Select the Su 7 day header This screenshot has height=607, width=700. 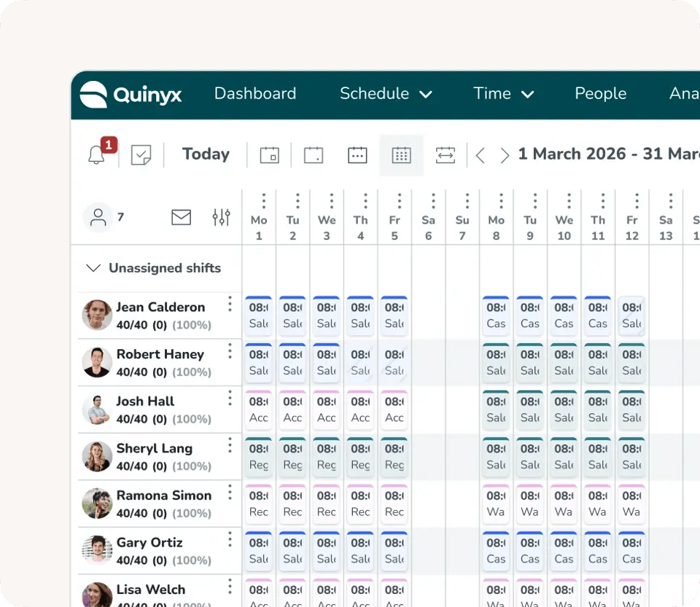(x=462, y=228)
